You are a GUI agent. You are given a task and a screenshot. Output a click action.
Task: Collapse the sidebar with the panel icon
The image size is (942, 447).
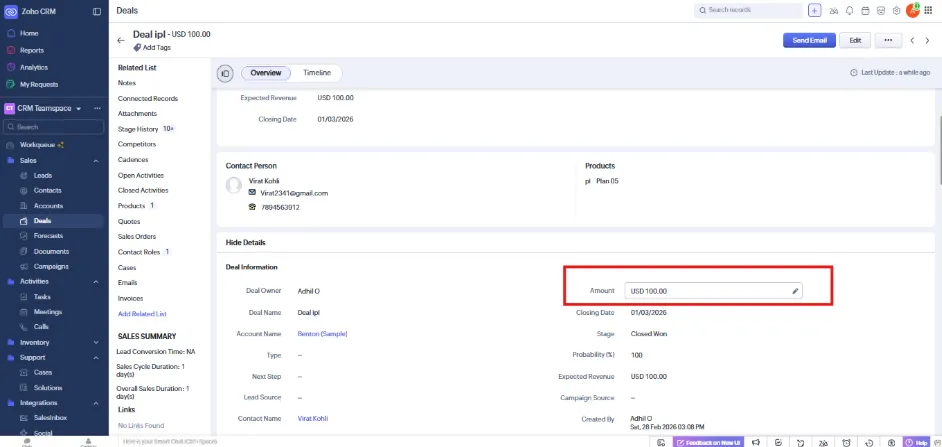click(97, 11)
